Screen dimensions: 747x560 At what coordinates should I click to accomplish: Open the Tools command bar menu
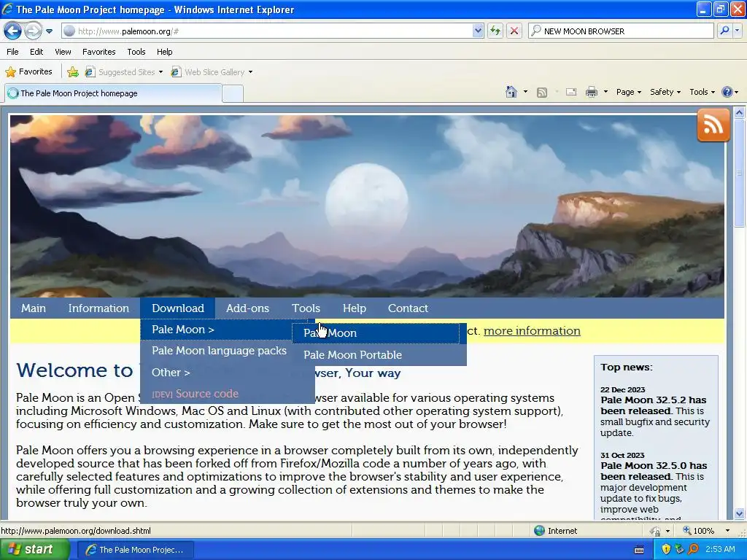click(x=703, y=92)
